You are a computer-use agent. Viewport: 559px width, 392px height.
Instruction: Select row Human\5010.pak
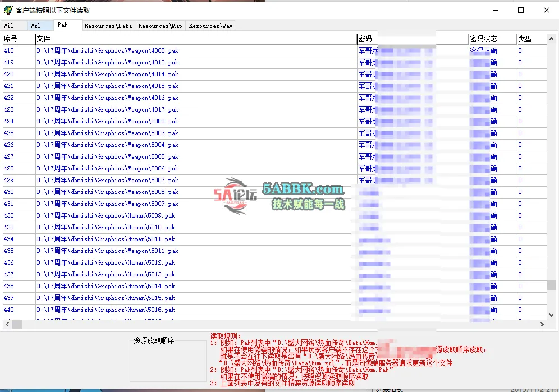(x=274, y=227)
